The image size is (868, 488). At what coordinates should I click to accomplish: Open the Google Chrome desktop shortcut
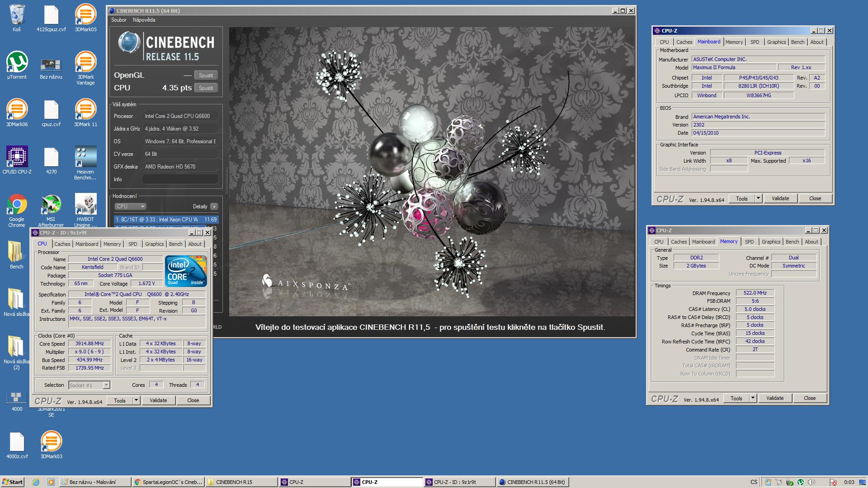click(17, 210)
